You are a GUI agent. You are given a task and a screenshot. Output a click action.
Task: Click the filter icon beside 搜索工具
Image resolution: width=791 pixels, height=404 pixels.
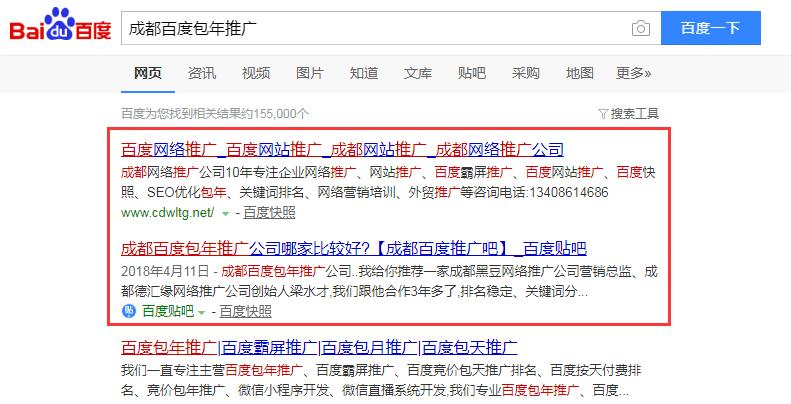click(603, 114)
